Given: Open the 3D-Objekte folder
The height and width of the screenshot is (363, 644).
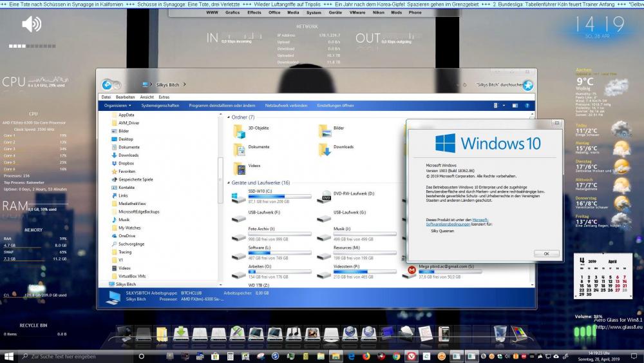Looking at the screenshot, I should click(239, 131).
